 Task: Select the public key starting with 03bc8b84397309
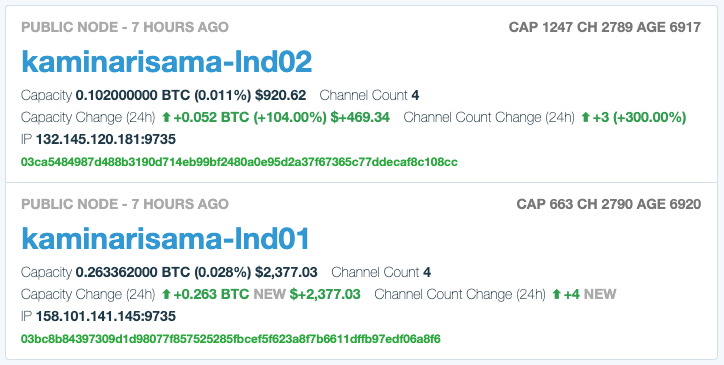231,339
